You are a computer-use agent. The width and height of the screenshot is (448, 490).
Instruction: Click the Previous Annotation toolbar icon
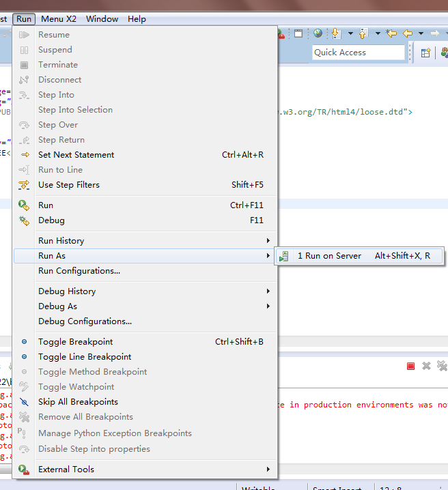363,33
